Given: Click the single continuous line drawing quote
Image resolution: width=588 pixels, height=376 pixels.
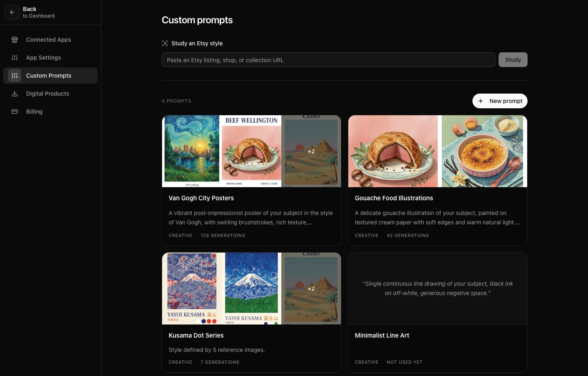Looking at the screenshot, I should click(438, 288).
